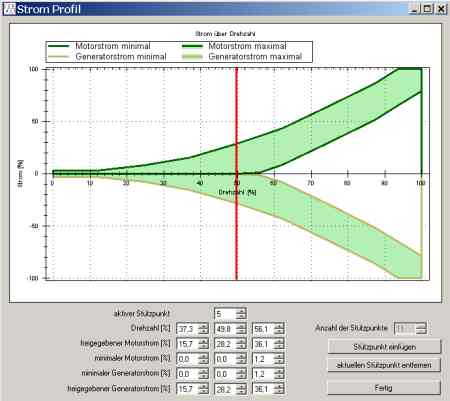Click 'Stützpunkt einfügen' button
Image resolution: width=450 pixels, height=401 pixels.
[x=384, y=347]
